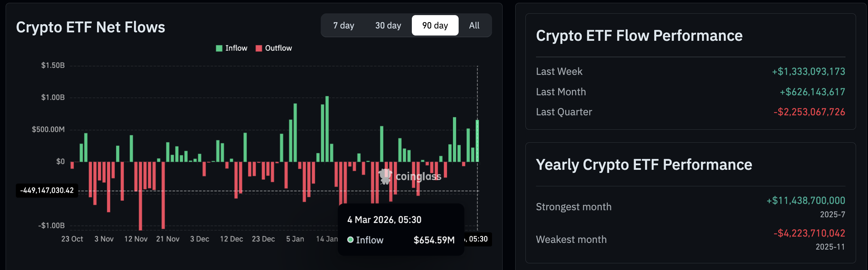This screenshot has width=868, height=270.
Task: Click the Strongest month value +$11,438,700,000
Action: tap(806, 200)
